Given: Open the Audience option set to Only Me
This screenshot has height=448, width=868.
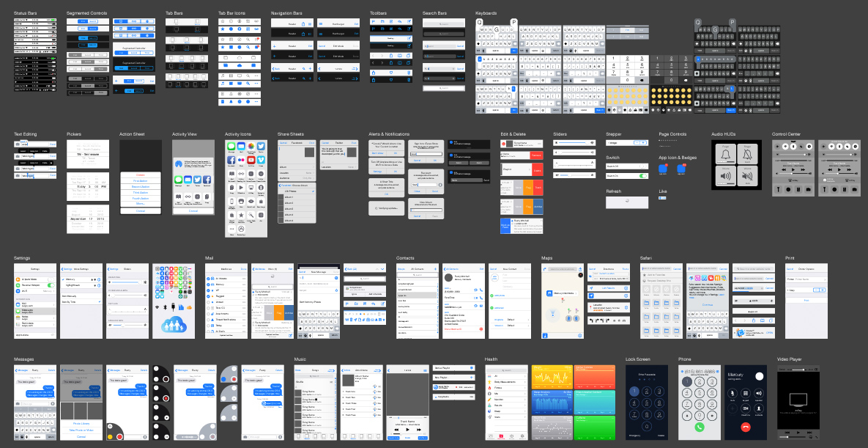Looking at the screenshot, I should [x=297, y=178].
